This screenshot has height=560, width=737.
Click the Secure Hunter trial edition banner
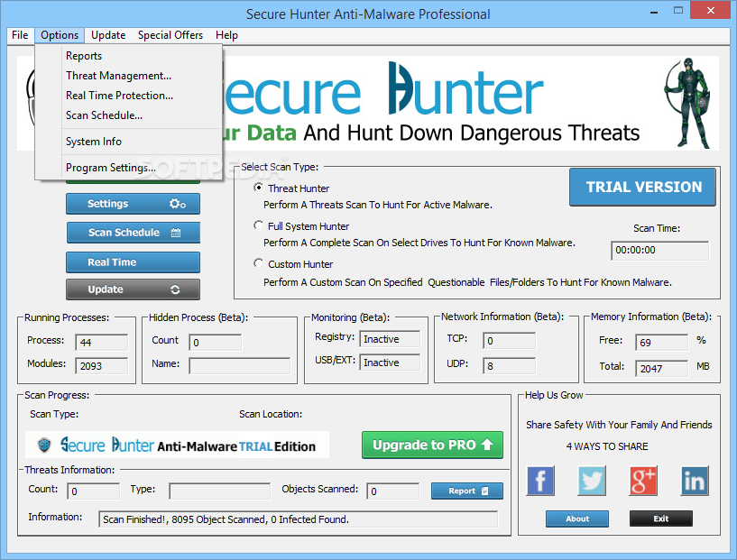tap(177, 445)
